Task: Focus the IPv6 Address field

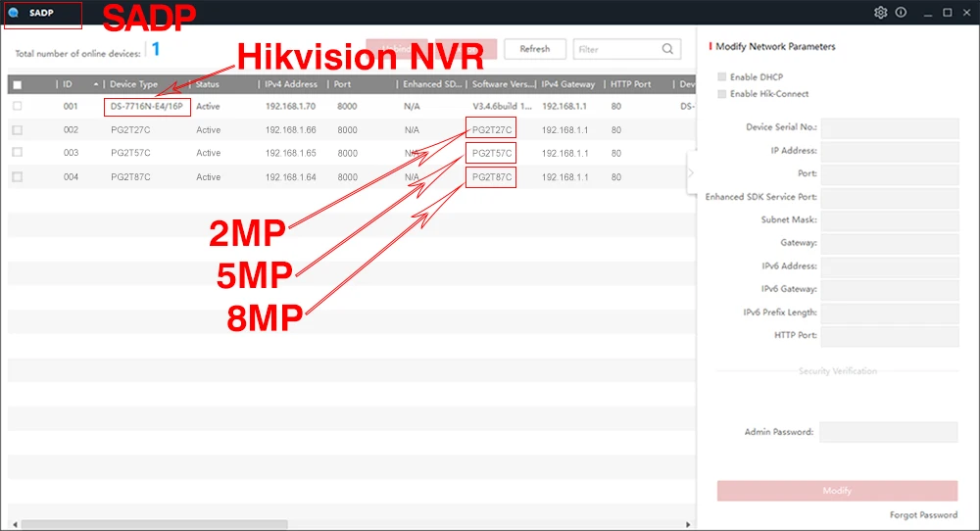Action: [890, 266]
